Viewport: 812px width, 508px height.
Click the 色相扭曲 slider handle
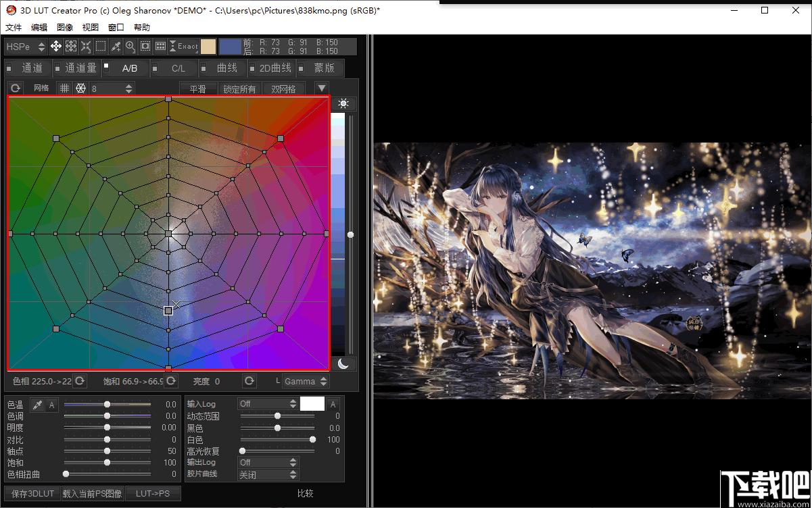(x=66, y=474)
